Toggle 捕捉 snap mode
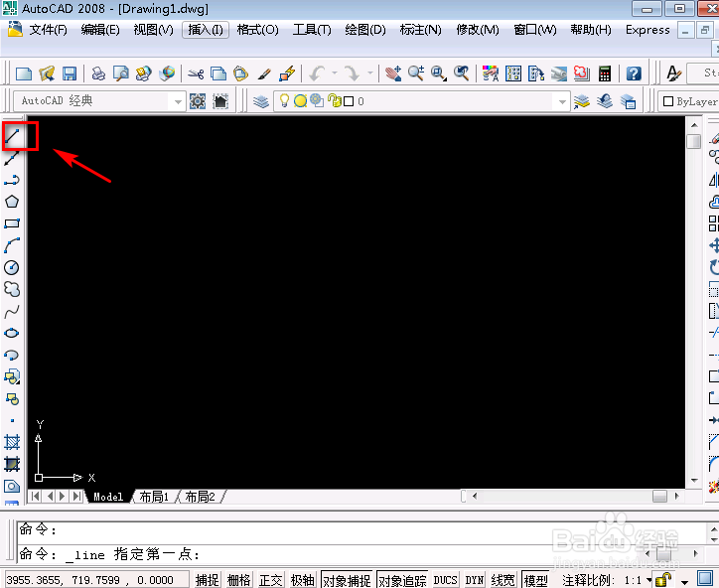 208,580
